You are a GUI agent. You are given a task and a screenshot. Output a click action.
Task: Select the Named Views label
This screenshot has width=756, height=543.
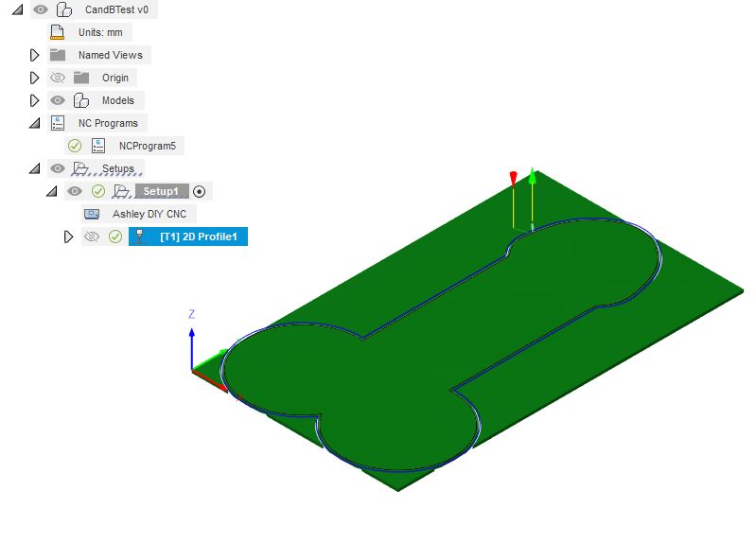[x=111, y=55]
